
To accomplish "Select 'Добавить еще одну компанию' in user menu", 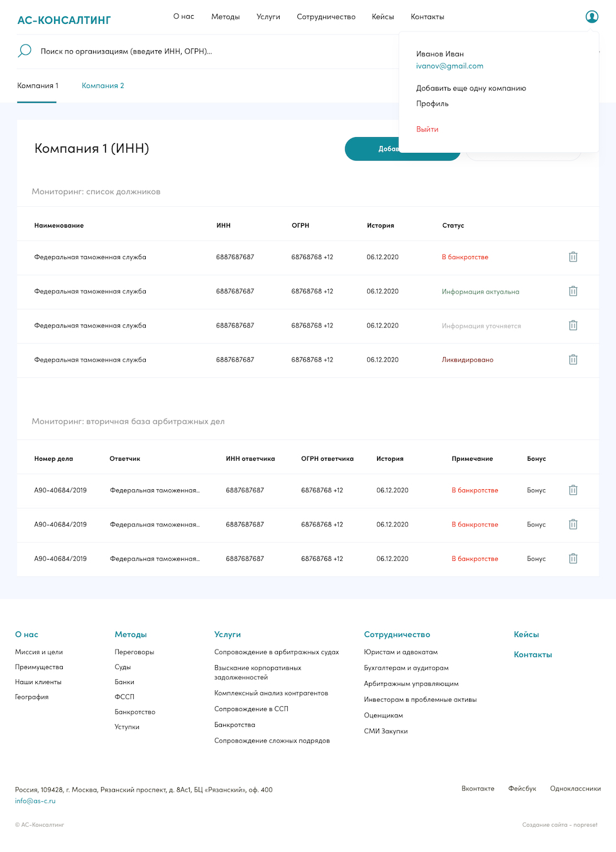I will pyautogui.click(x=471, y=88).
